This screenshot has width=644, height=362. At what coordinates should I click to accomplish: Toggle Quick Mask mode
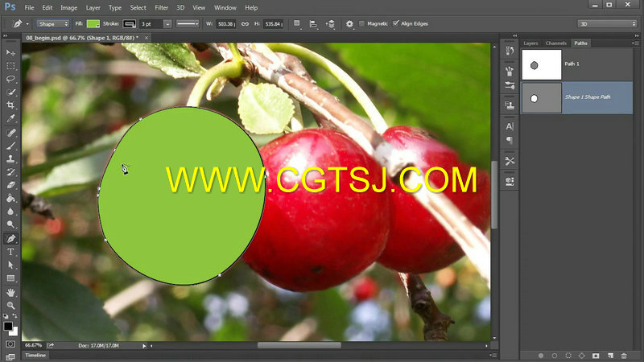tap(10, 344)
